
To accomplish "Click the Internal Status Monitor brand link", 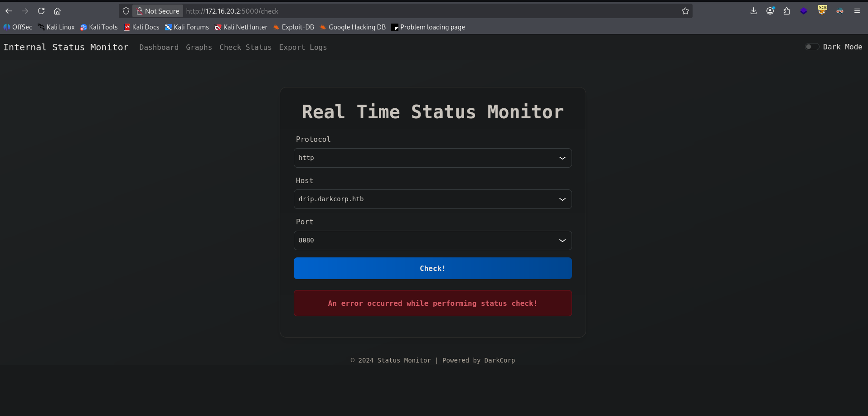I will click(66, 47).
